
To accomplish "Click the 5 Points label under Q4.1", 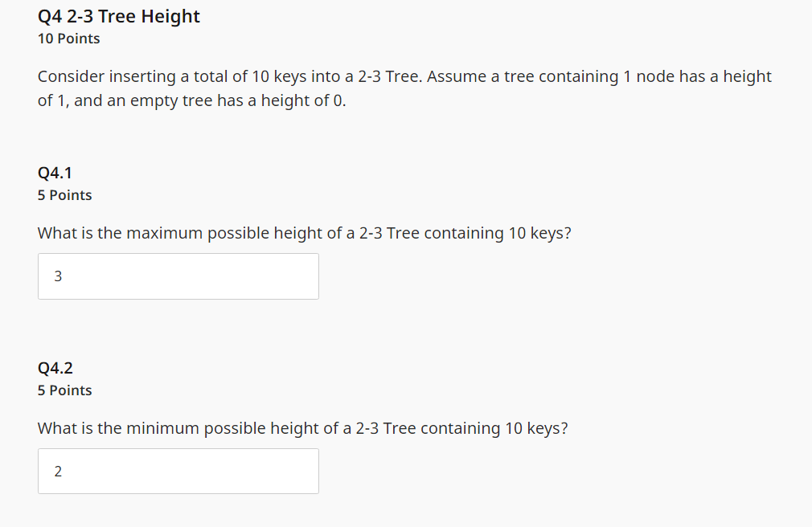I will point(64,194).
